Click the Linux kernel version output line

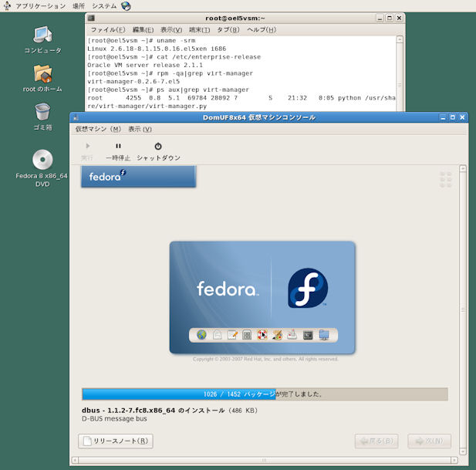(157, 49)
